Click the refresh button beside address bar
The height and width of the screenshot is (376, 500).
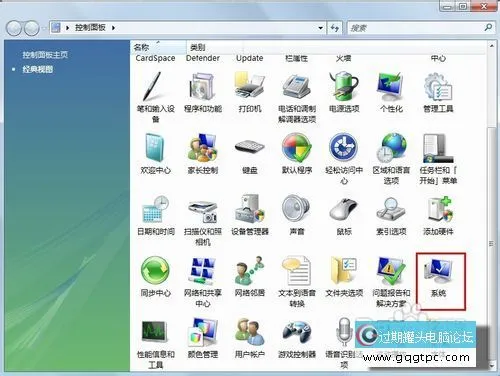coord(335,28)
